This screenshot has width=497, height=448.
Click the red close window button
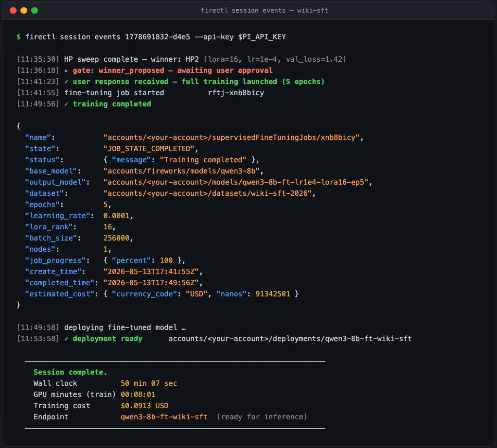[x=13, y=11]
